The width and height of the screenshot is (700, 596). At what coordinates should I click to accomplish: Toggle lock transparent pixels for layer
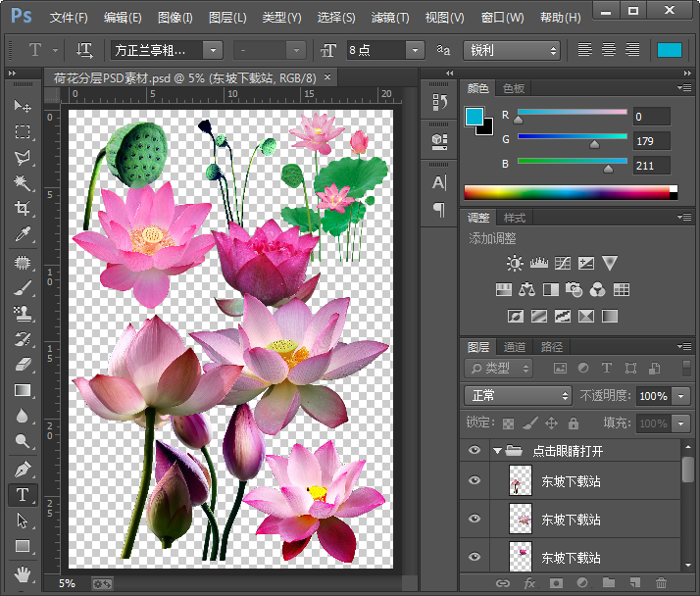pyautogui.click(x=508, y=423)
